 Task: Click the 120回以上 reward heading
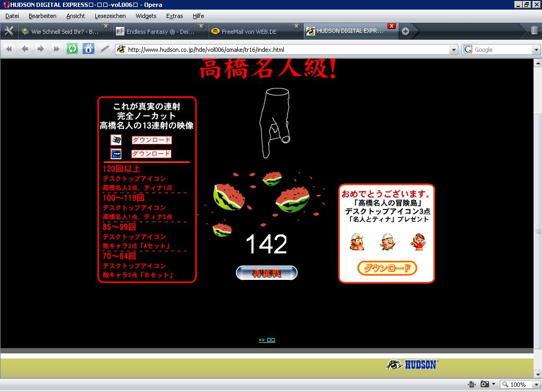tap(121, 169)
